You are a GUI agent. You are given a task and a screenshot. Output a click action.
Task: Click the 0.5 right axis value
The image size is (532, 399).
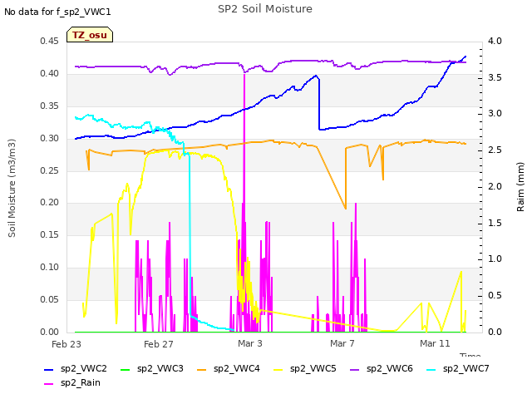pos(495,296)
